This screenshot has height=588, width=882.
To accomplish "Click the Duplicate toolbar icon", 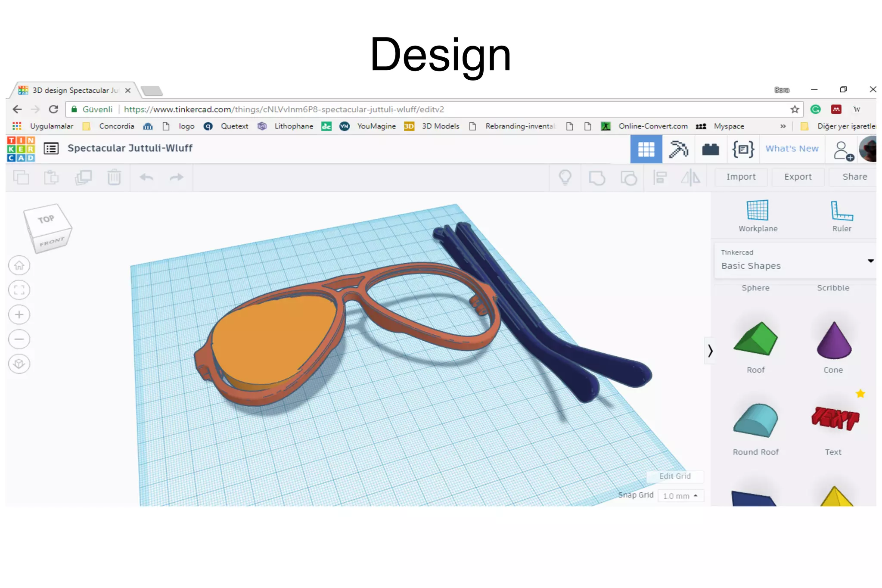I will click(83, 177).
